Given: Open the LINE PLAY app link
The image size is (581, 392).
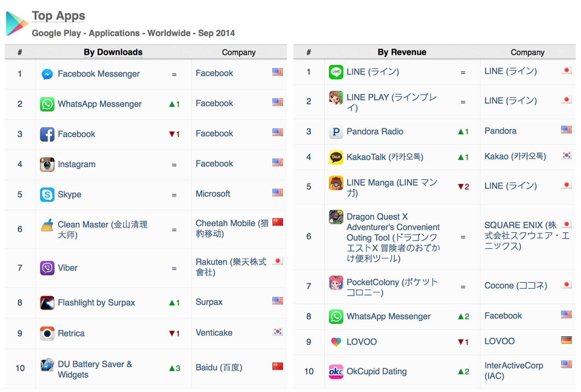Looking at the screenshot, I should 392,103.
